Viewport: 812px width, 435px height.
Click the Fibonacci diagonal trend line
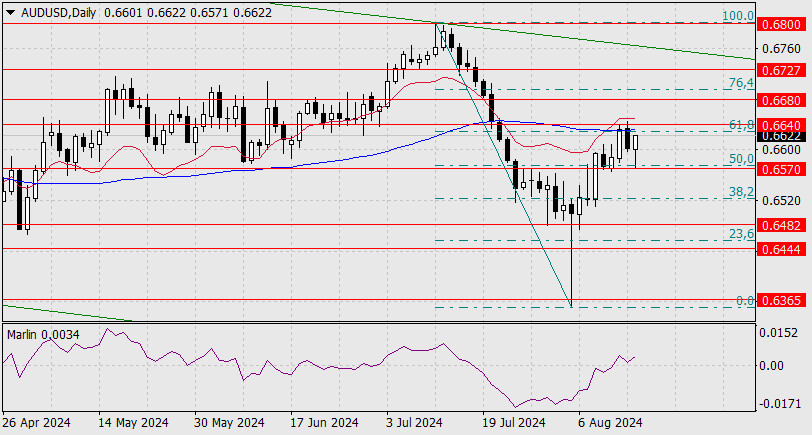coord(502,163)
